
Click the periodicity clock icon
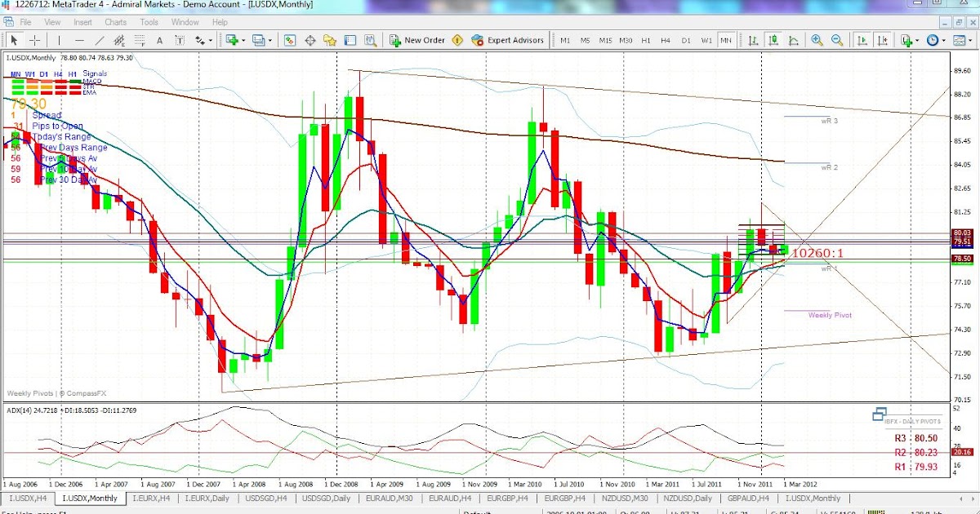click(933, 40)
